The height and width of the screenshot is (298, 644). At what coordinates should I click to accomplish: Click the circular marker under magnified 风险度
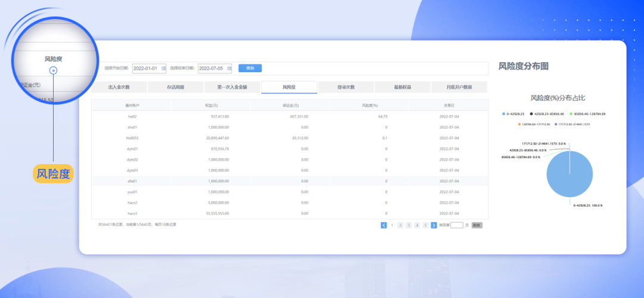coord(54,70)
